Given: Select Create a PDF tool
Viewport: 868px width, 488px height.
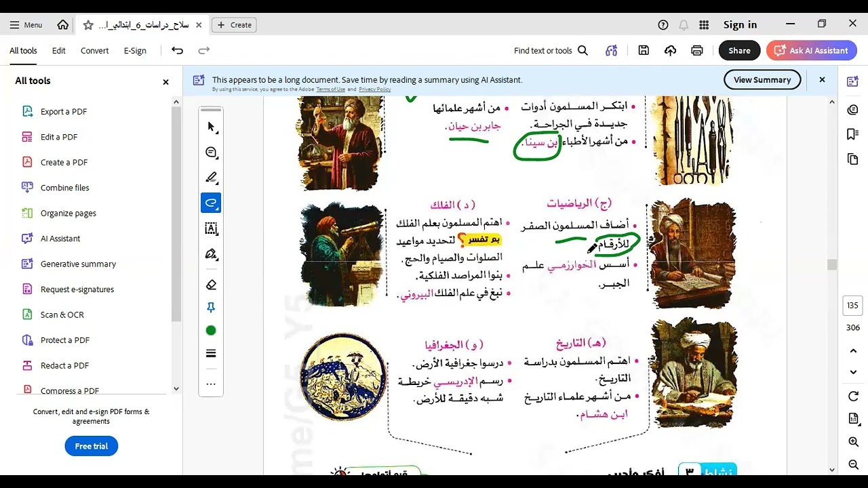Looking at the screenshot, I should 64,163.
